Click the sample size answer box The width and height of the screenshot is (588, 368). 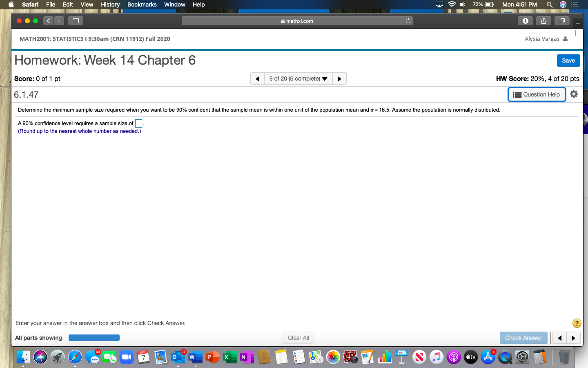(x=138, y=123)
